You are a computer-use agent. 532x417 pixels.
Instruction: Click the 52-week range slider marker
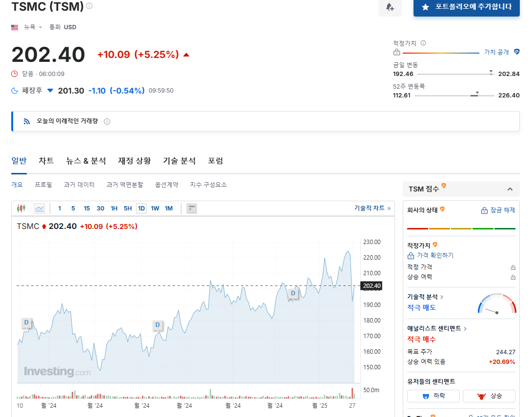pos(477,92)
